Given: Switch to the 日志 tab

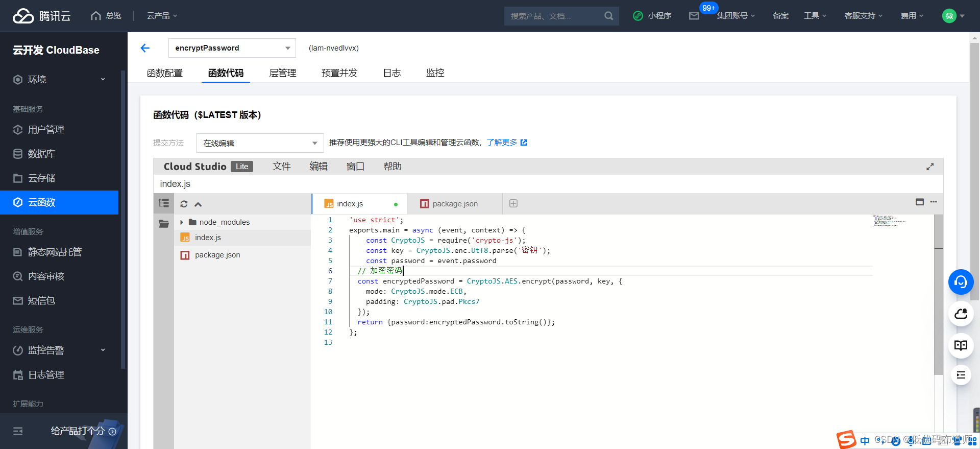Looking at the screenshot, I should click(x=392, y=73).
